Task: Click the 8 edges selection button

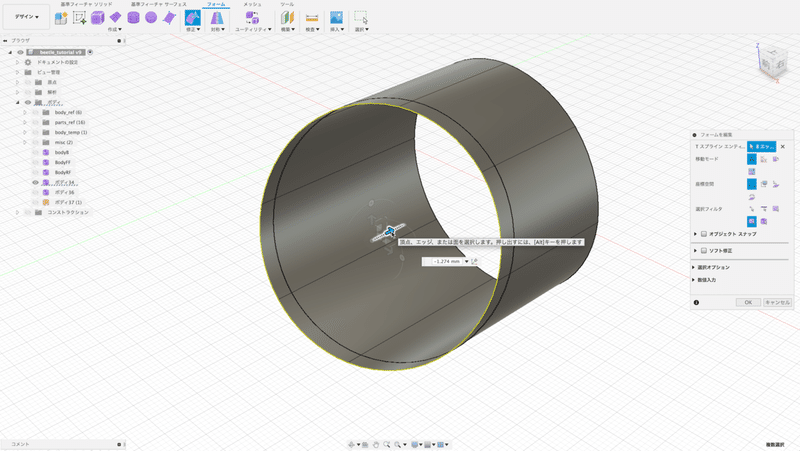Action: [761, 146]
